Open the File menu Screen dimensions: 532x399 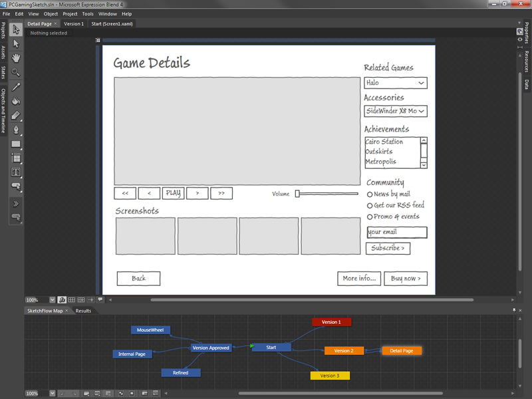pos(7,14)
